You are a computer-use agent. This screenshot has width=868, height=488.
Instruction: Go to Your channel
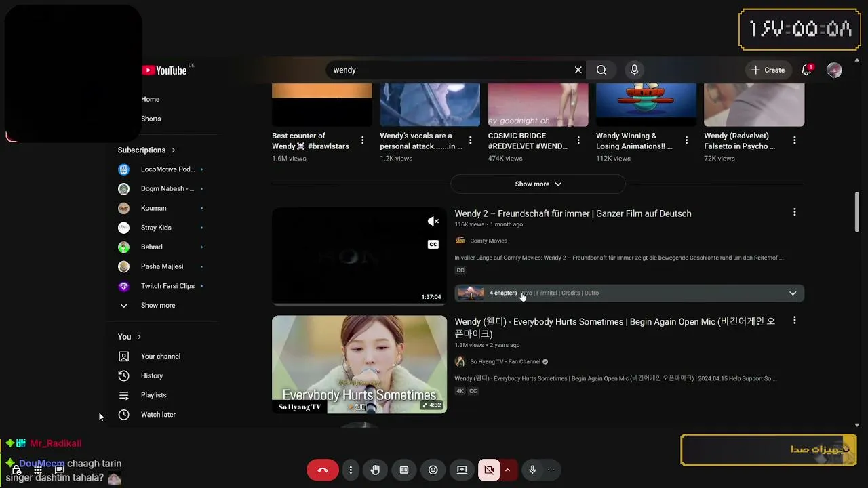149,357
